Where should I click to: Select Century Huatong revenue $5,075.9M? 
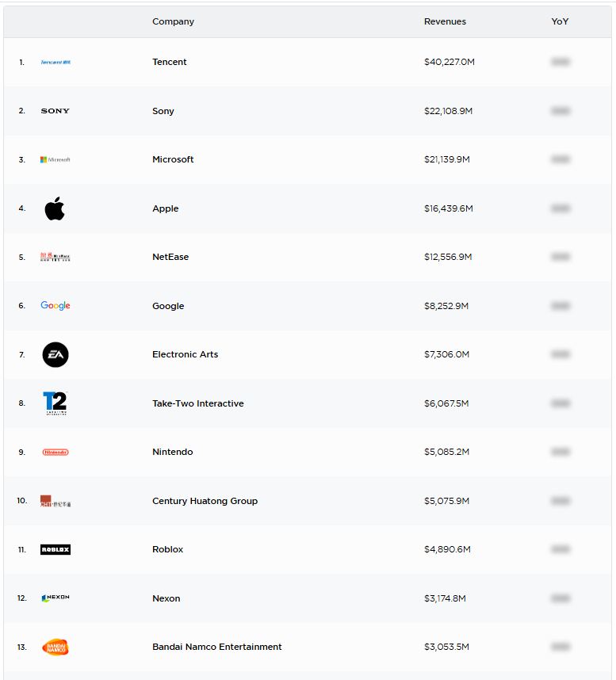[446, 501]
